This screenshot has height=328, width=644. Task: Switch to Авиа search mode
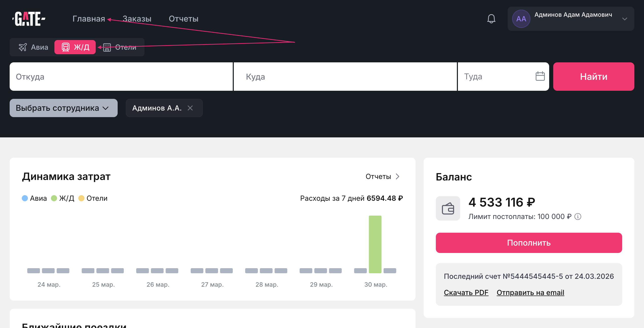click(x=33, y=47)
